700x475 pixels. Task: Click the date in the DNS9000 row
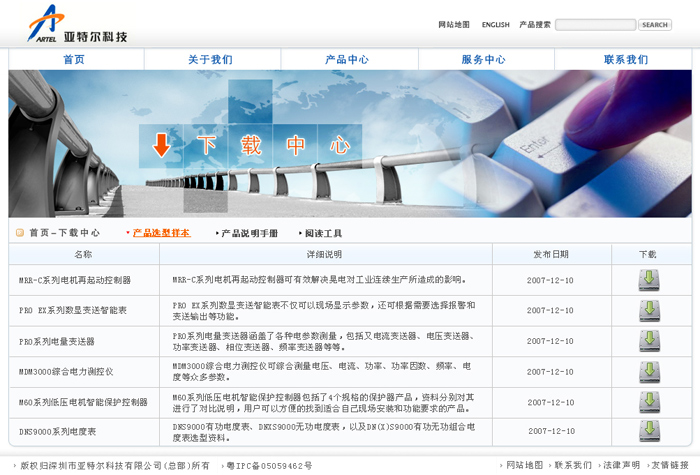pos(552,431)
